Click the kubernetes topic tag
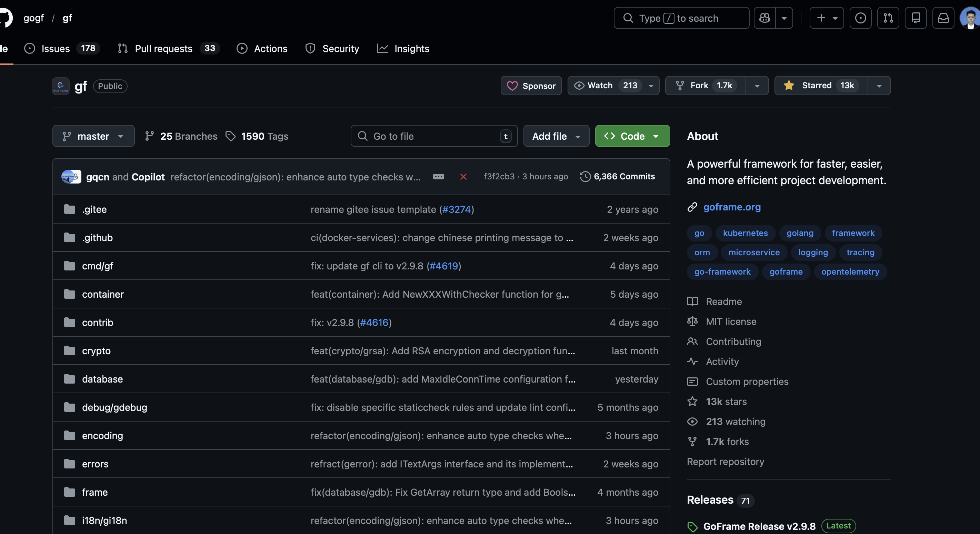This screenshot has height=534, width=980. (745, 233)
